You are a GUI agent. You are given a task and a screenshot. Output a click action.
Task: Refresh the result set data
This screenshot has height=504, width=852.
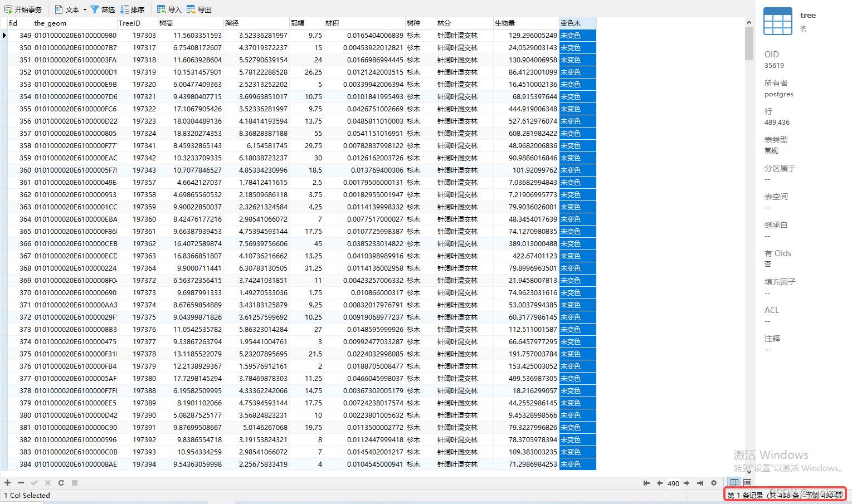click(61, 482)
